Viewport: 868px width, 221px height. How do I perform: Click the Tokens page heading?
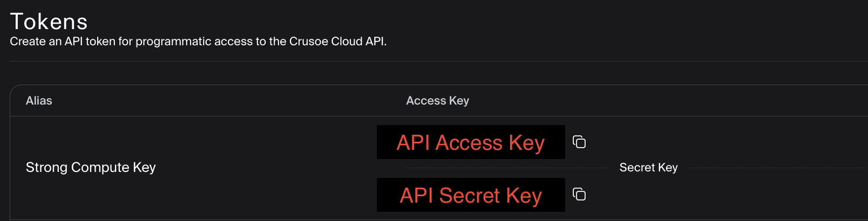49,22
